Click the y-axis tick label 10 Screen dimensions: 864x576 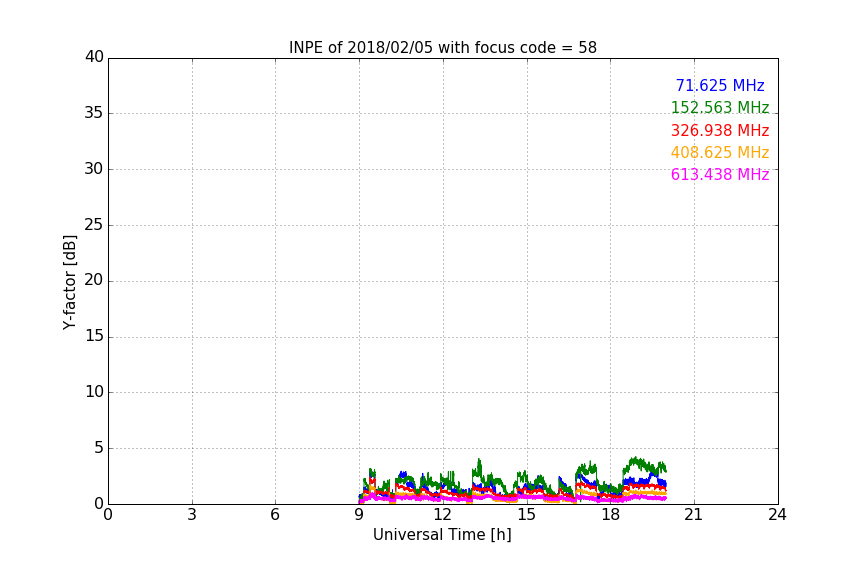pos(94,392)
